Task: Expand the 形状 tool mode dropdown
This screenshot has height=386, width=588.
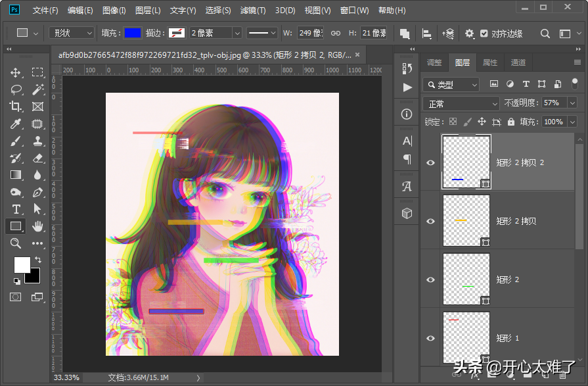Action: coord(72,33)
